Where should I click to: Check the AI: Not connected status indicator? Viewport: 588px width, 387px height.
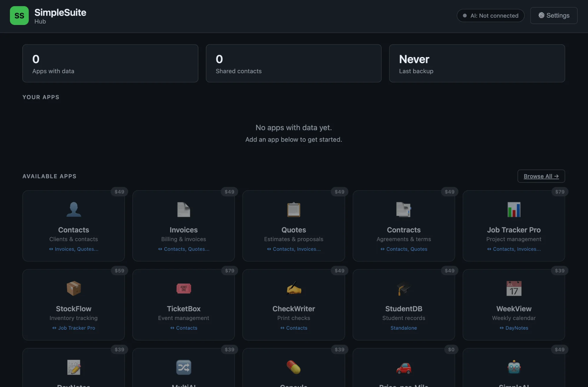[490, 16]
